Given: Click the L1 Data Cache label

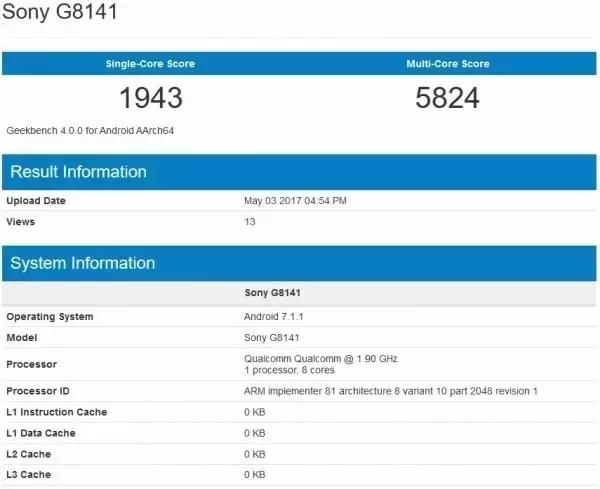Looking at the screenshot, I should pyautogui.click(x=41, y=433).
